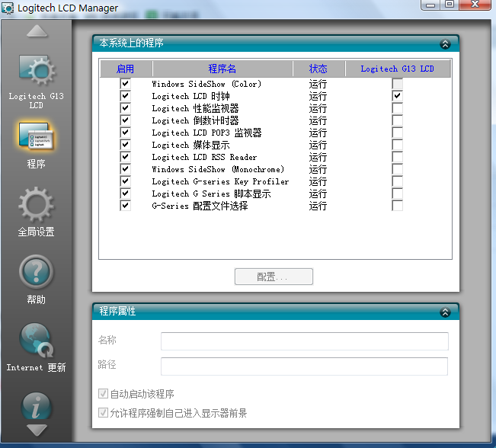Toggle enable checkbox for Logitech 倒数计时器
Image resolution: width=496 pixels, height=448 pixels.
click(x=125, y=120)
